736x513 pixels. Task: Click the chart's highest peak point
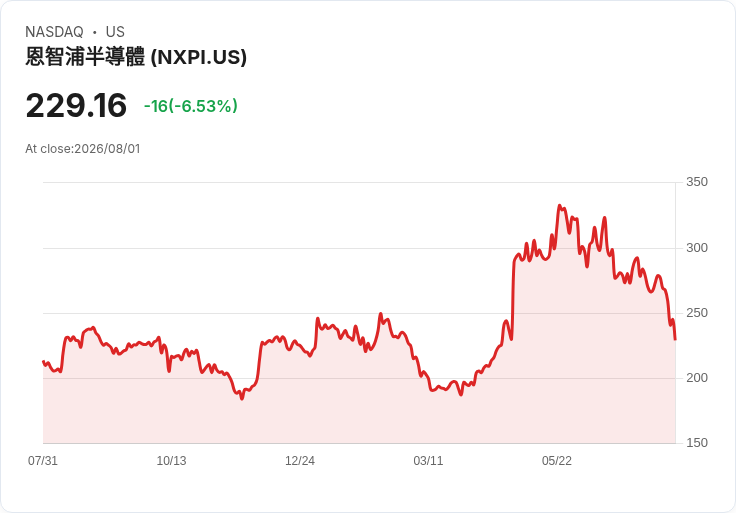click(x=560, y=206)
